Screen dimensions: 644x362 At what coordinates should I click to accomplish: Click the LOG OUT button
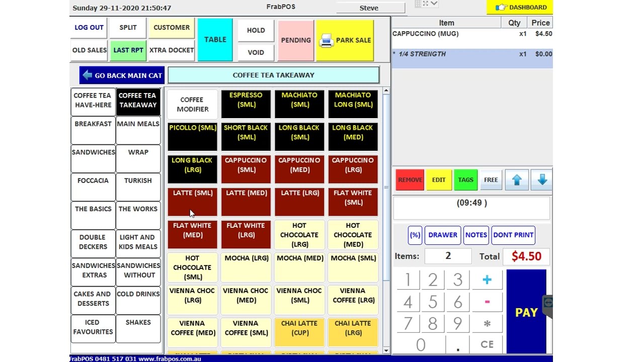[x=89, y=28]
